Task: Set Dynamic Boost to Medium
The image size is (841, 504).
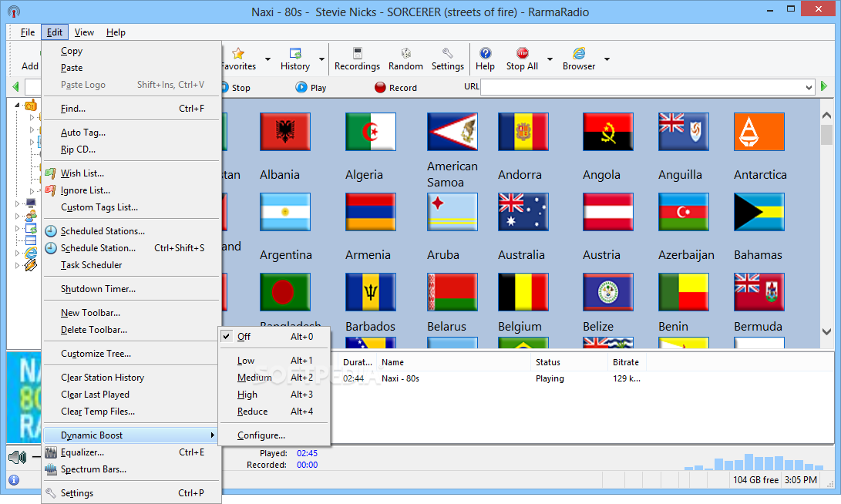Action: [x=274, y=378]
